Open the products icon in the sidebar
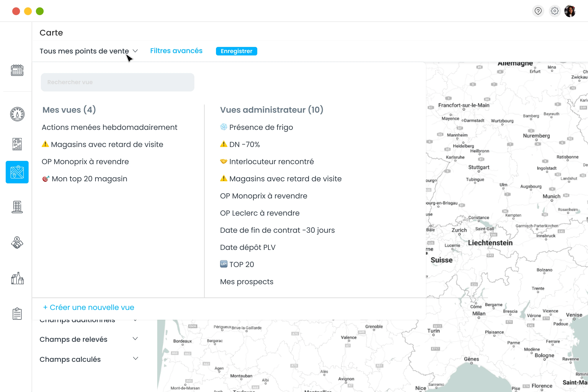588x392 pixels. [x=17, y=279]
